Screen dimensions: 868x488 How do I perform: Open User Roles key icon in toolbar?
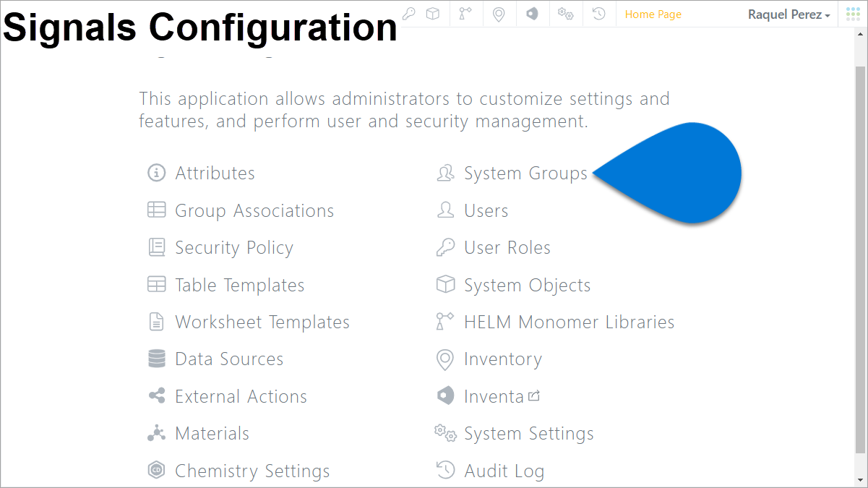[x=409, y=14]
